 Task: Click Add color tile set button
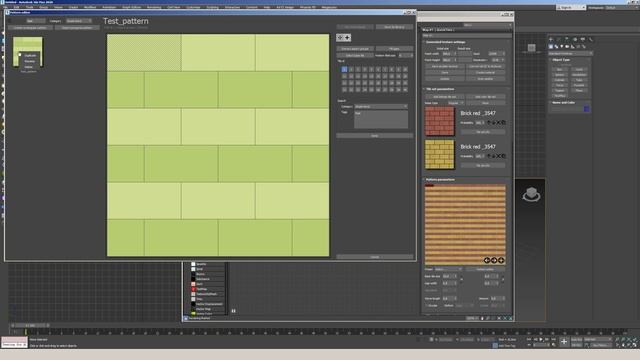pos(485,97)
